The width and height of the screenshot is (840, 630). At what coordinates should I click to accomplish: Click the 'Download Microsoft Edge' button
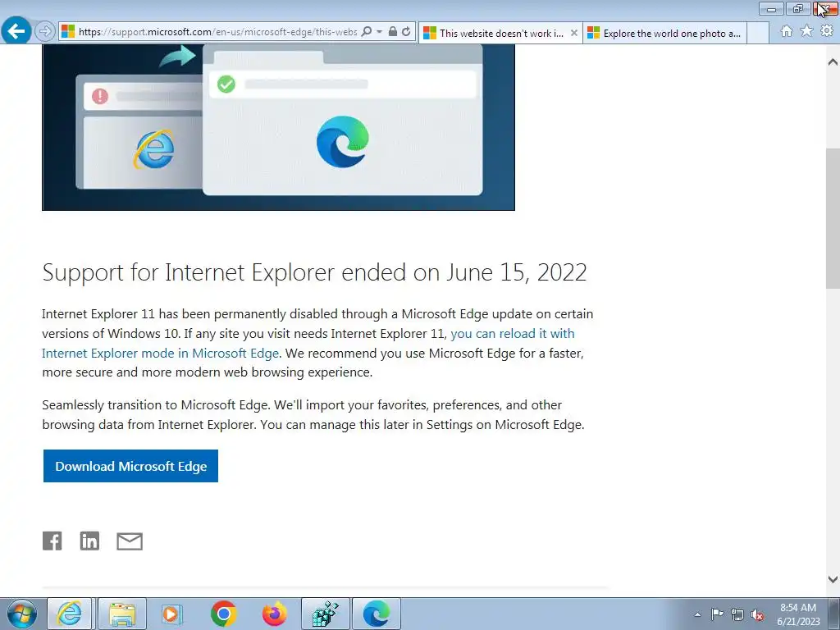tap(130, 466)
